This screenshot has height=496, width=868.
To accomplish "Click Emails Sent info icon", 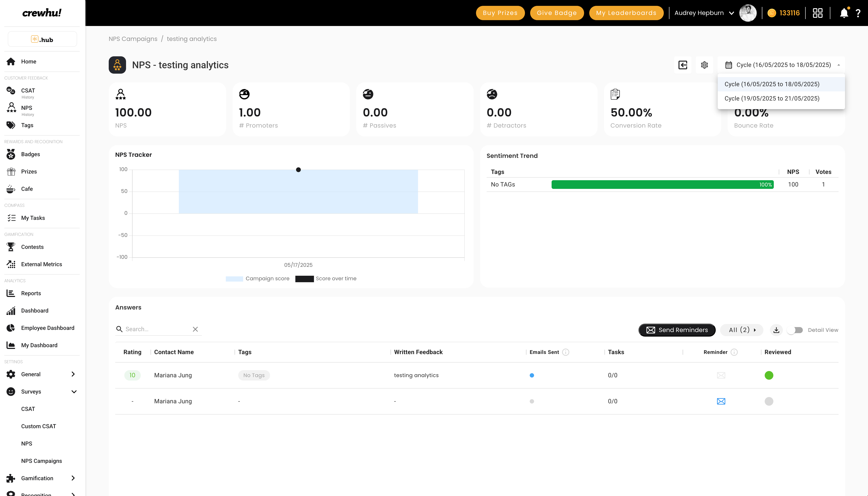I will click(x=566, y=352).
